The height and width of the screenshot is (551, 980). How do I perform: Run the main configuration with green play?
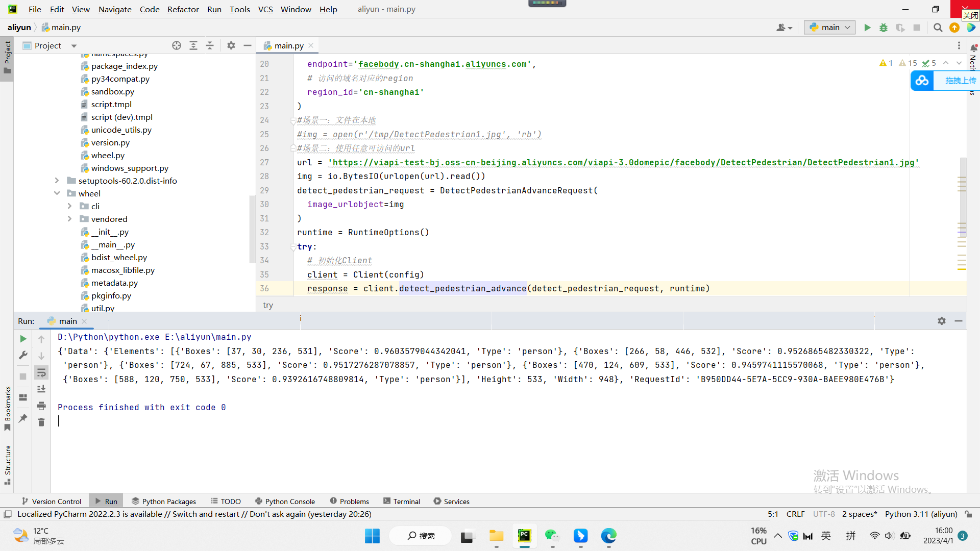point(867,28)
